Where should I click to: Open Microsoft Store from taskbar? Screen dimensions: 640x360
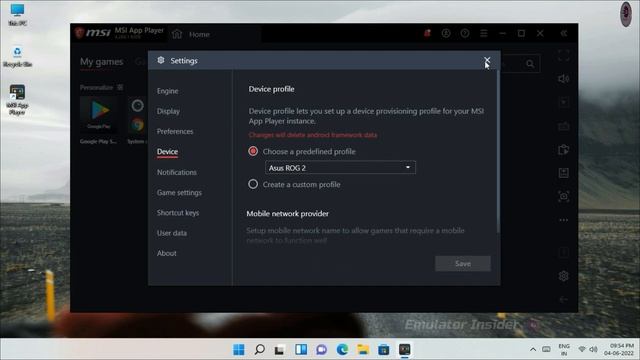pos(384,349)
